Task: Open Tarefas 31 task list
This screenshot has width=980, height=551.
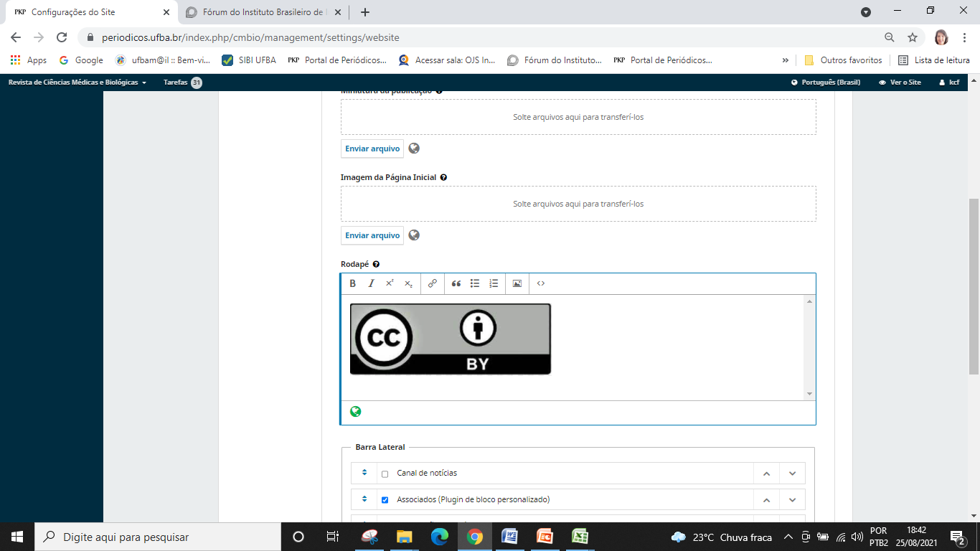Action: point(183,83)
